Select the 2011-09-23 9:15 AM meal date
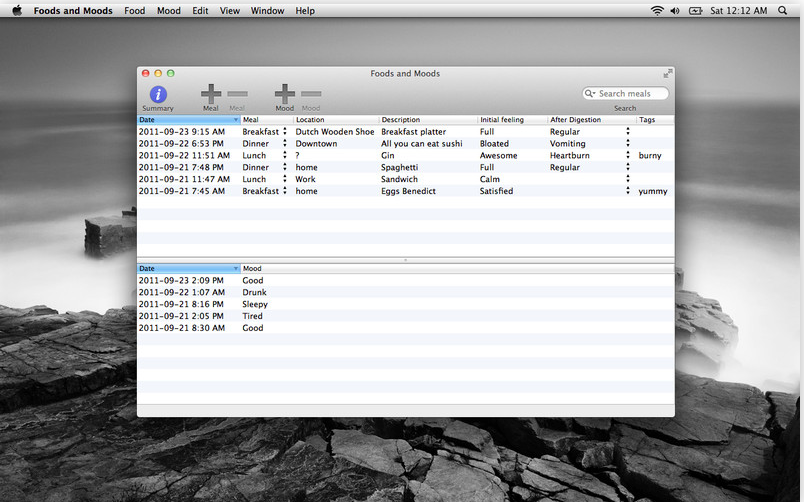This screenshot has width=804, height=502. click(x=182, y=131)
